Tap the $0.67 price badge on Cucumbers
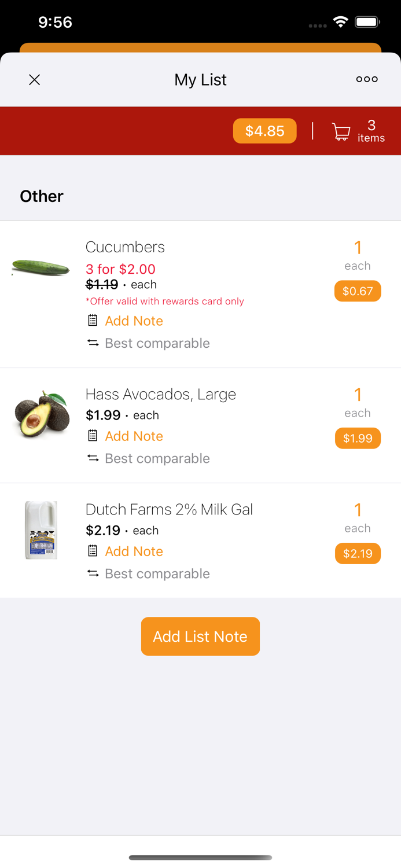This screenshot has height=868, width=401. pyautogui.click(x=358, y=291)
